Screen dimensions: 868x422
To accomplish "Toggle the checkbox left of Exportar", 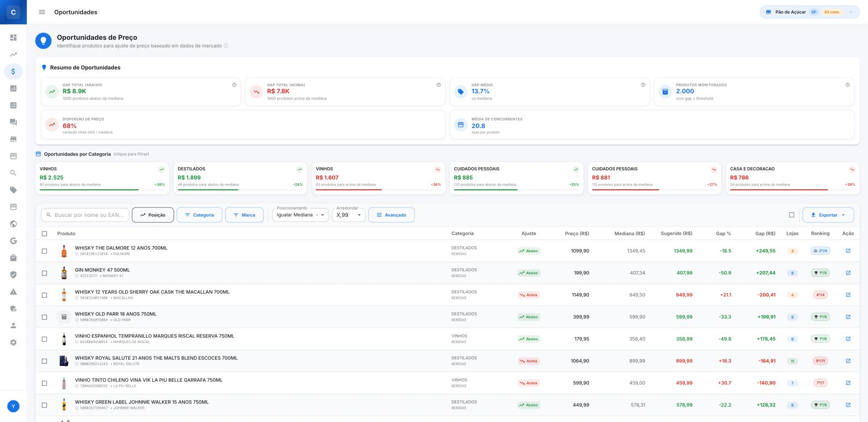I will [792, 215].
